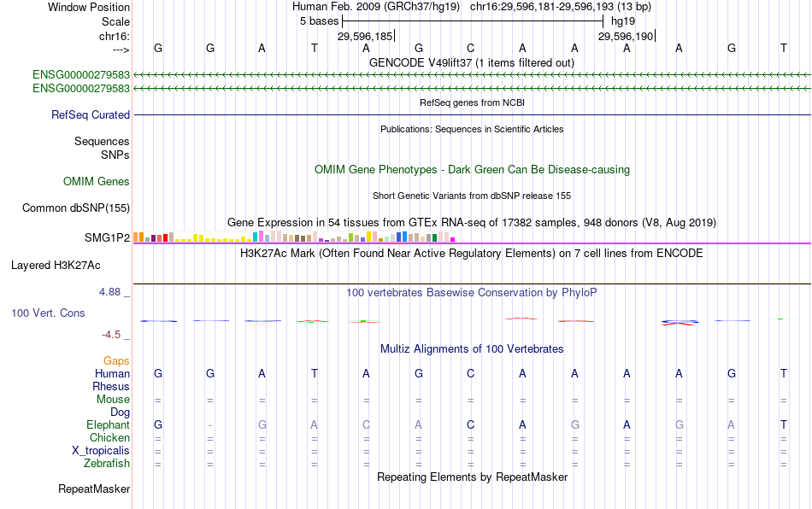
Task: Click the 5 bases scale text
Action: coord(319,21)
